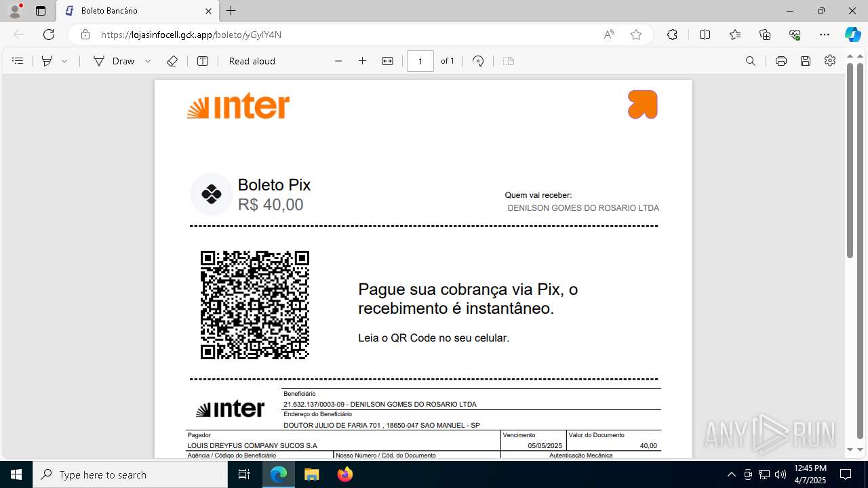The width and height of the screenshot is (868, 488).
Task: Click the page number input field
Action: (x=420, y=61)
